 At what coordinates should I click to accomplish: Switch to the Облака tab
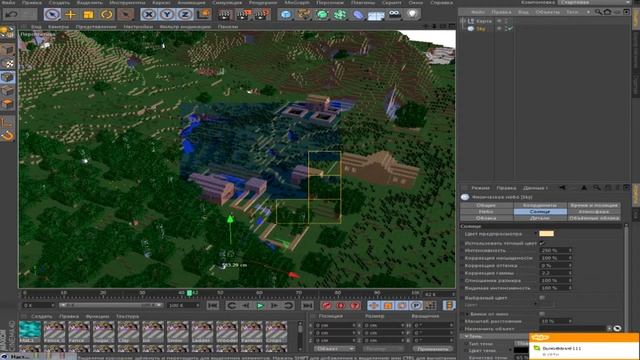click(486, 218)
